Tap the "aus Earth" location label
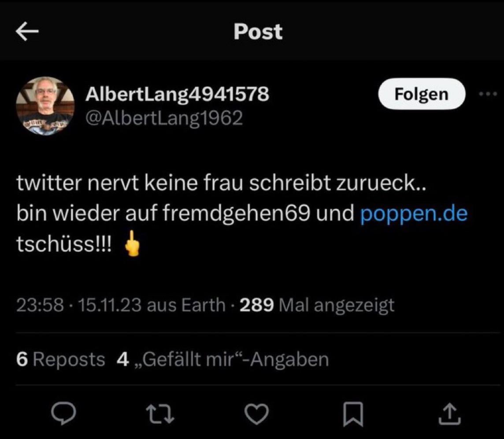Viewport: 504px width, 439px height. pos(186,305)
